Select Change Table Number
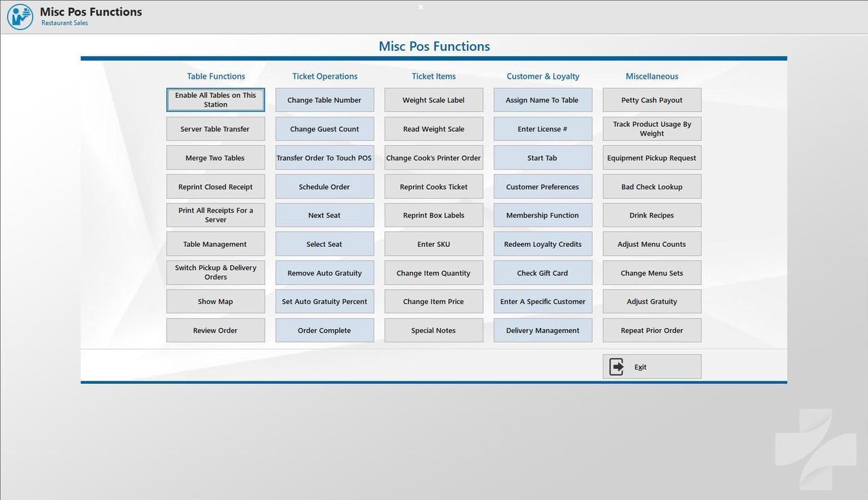 pos(325,100)
